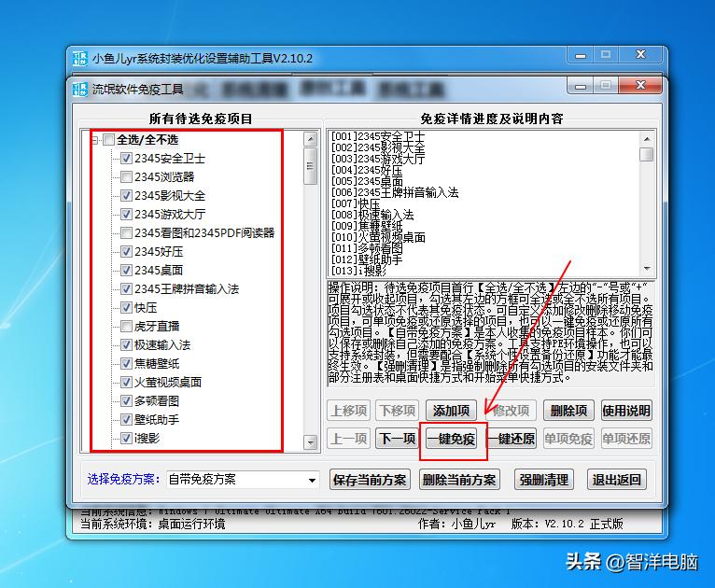Click tree list scroll-down arrow
The width and height of the screenshot is (715, 588).
pos(310,441)
